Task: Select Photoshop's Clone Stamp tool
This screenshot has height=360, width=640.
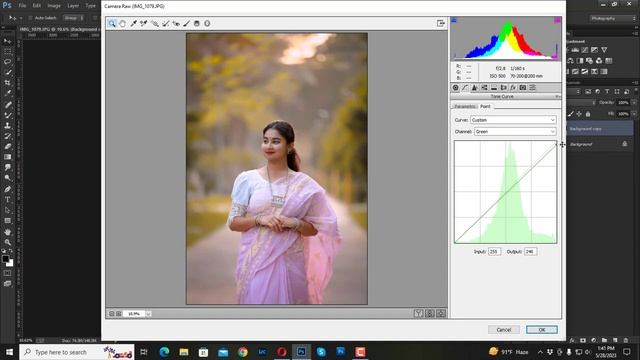Action: pos(7,125)
